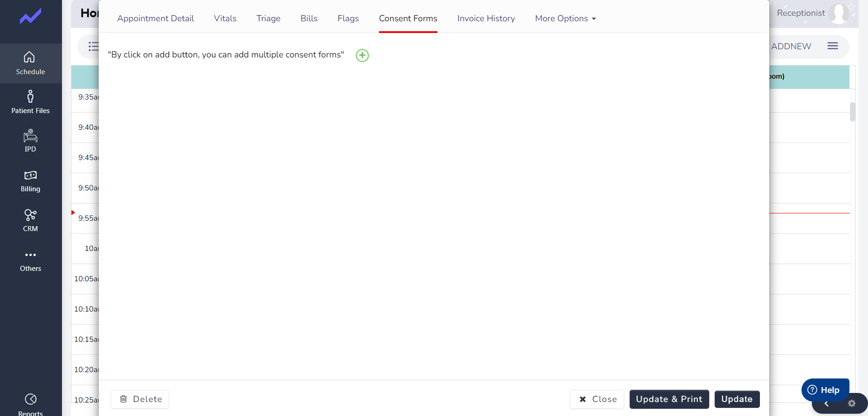
Task: Open the hamburger menu beside ADDNEW
Action: tap(833, 46)
